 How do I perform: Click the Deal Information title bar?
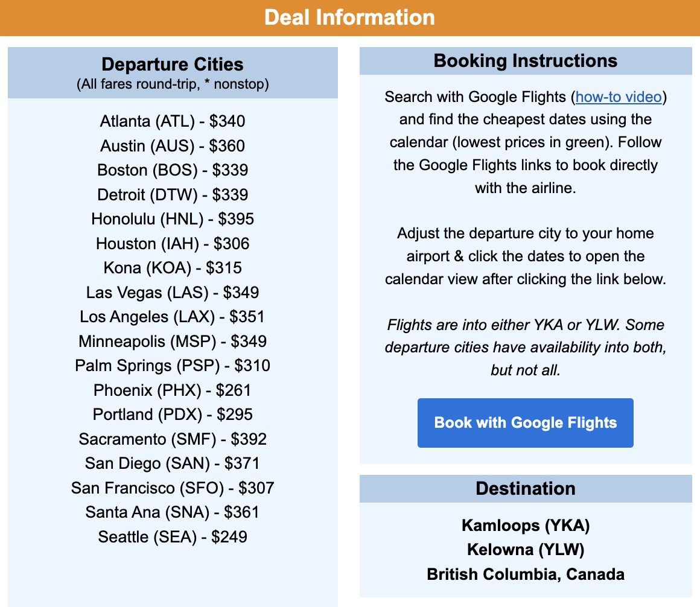(350, 17)
